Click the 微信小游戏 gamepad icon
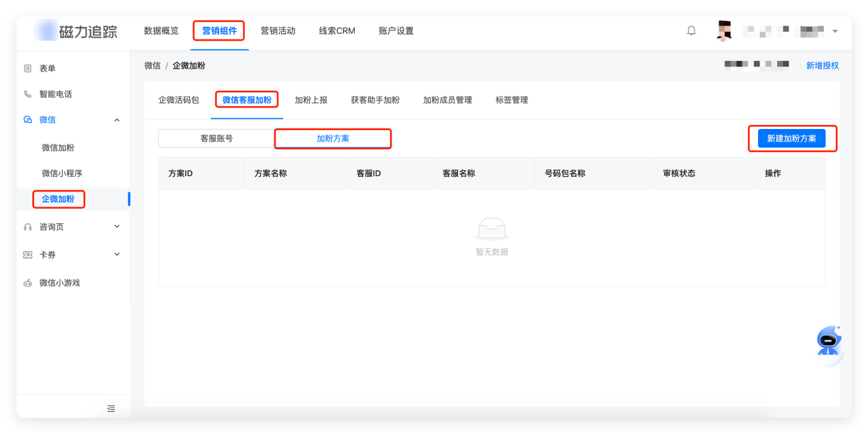868x434 pixels. click(27, 283)
